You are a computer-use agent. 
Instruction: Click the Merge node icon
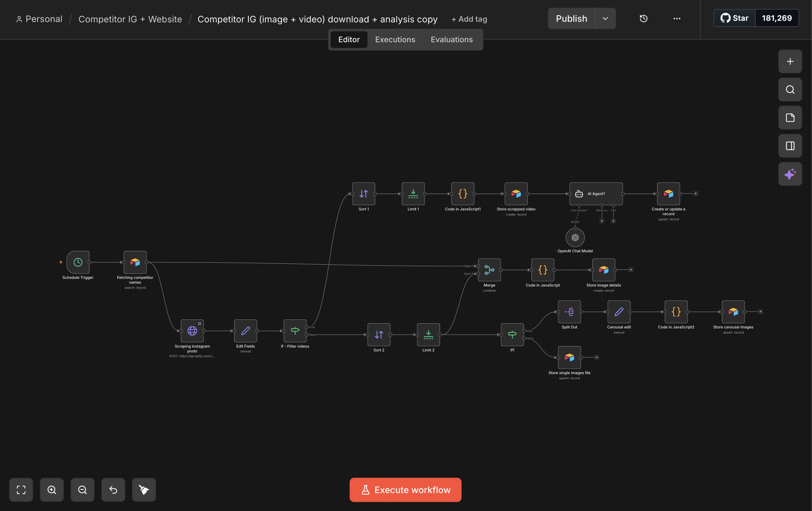489,270
